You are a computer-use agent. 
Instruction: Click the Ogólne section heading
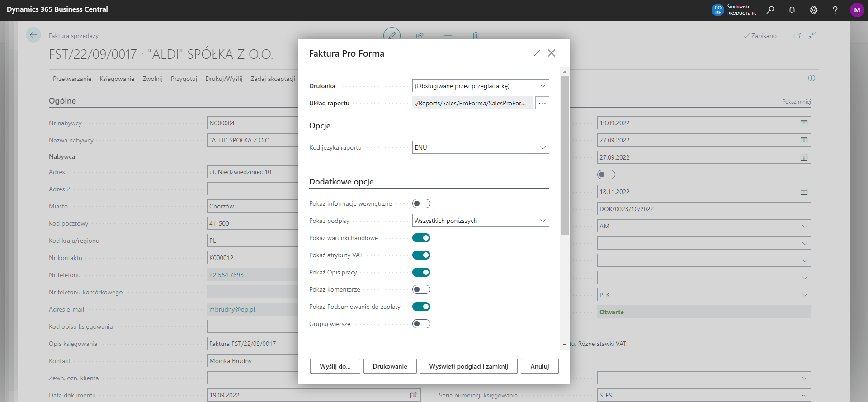point(62,101)
